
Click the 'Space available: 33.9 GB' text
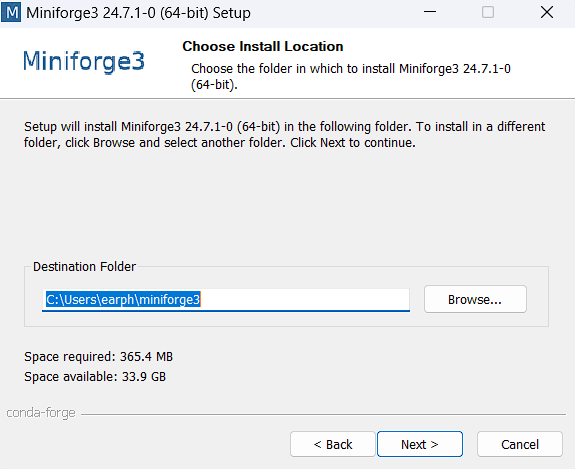tap(95, 377)
